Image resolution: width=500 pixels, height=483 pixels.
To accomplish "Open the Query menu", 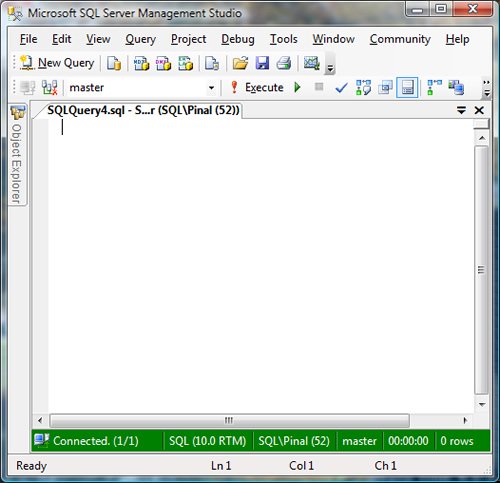I will (x=140, y=39).
